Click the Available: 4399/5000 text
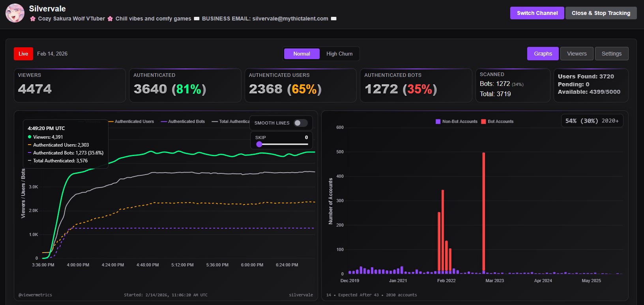The image size is (644, 305). coord(589,92)
